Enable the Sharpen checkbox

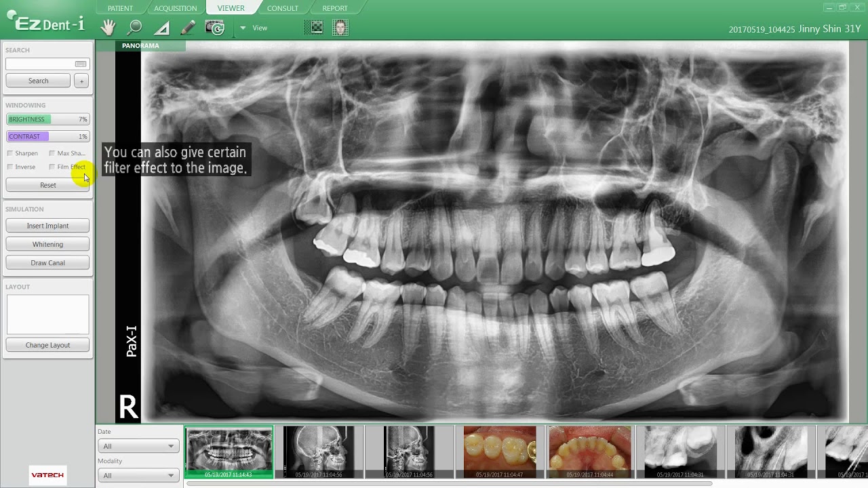coord(10,153)
